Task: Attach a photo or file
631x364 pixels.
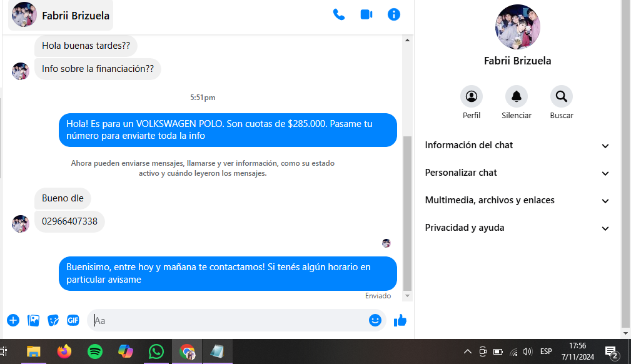Action: pyautogui.click(x=33, y=320)
